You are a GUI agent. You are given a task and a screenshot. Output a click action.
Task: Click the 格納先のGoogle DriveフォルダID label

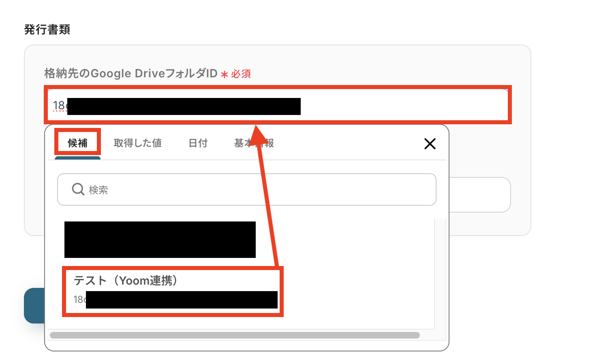[131, 73]
